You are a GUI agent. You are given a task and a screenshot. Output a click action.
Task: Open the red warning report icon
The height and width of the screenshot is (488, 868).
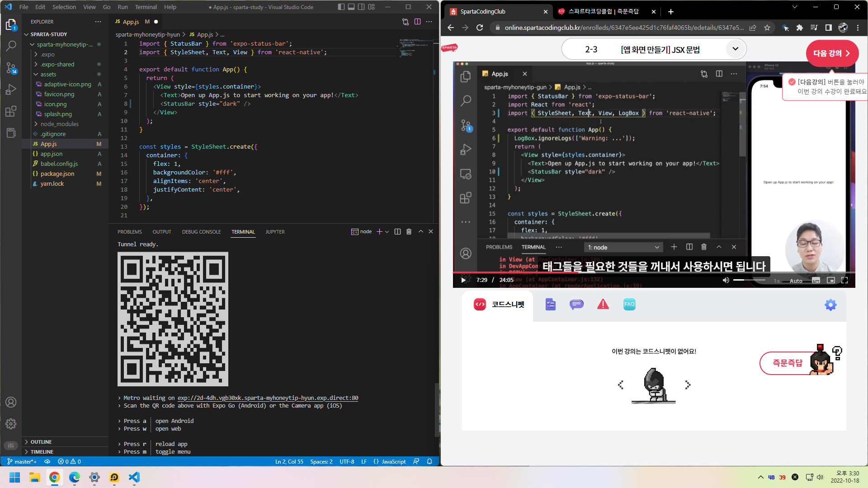(x=603, y=305)
